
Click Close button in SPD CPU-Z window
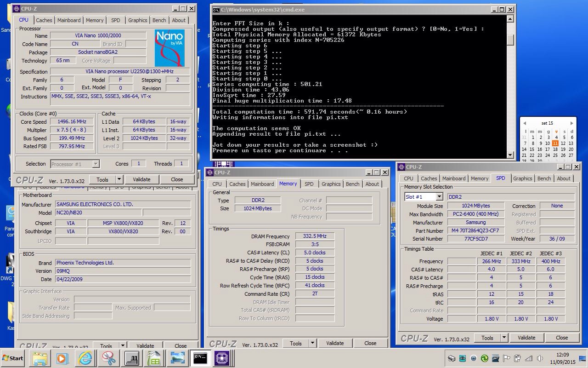point(562,338)
